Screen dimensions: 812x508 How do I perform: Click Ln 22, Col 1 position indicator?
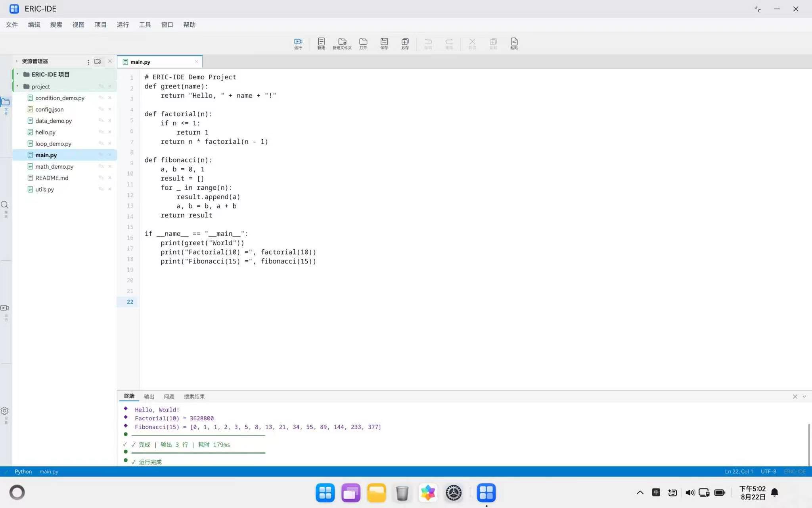coord(739,471)
